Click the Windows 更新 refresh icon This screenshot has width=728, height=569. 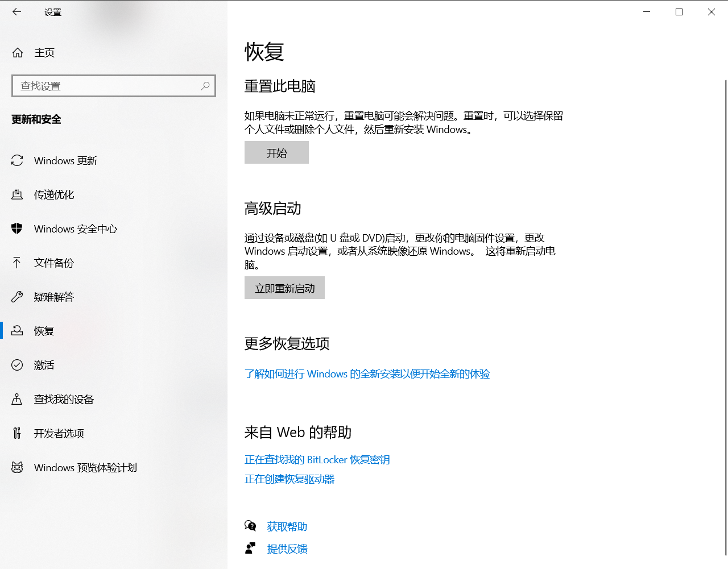(17, 161)
